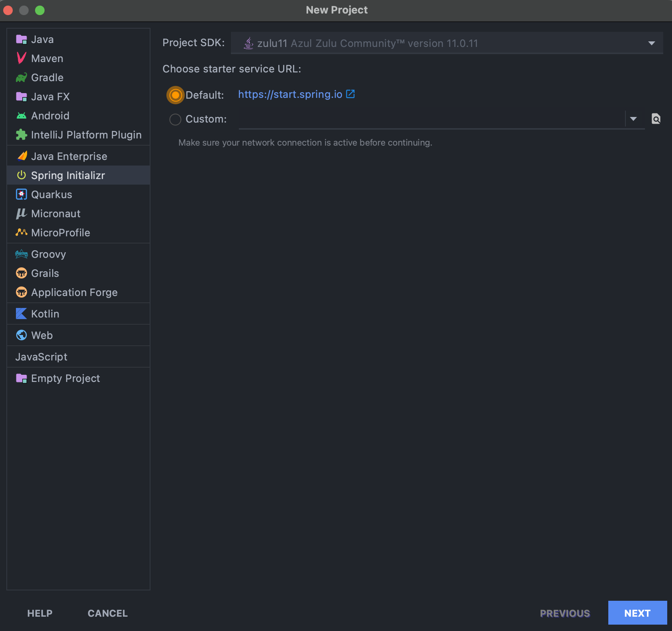Select the Java Enterprise entry
Screen dimensions: 672x631
[78, 156]
